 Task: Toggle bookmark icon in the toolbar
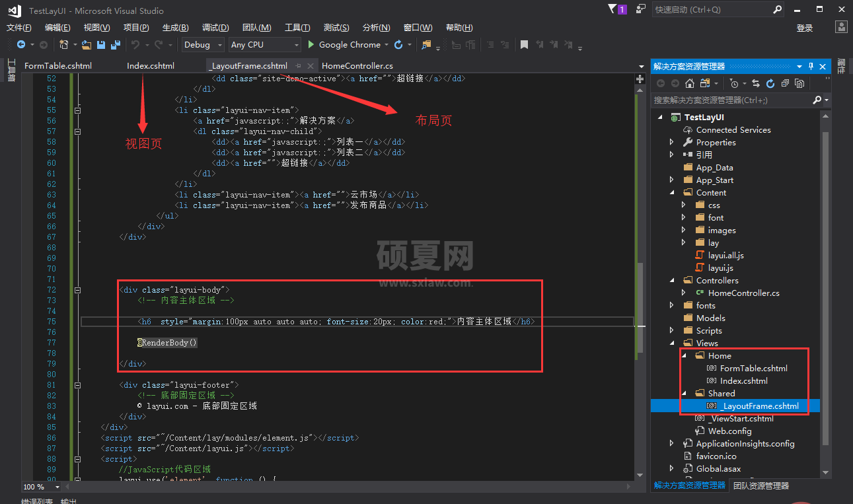click(x=524, y=45)
